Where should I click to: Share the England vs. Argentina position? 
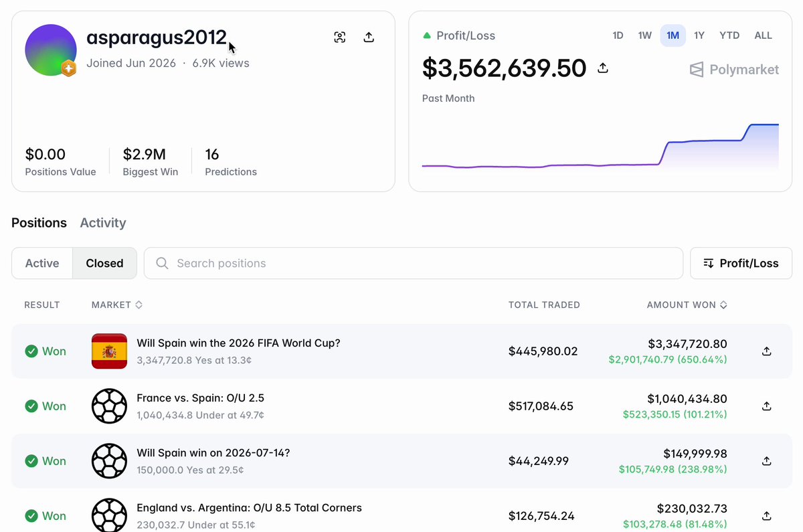(767, 516)
